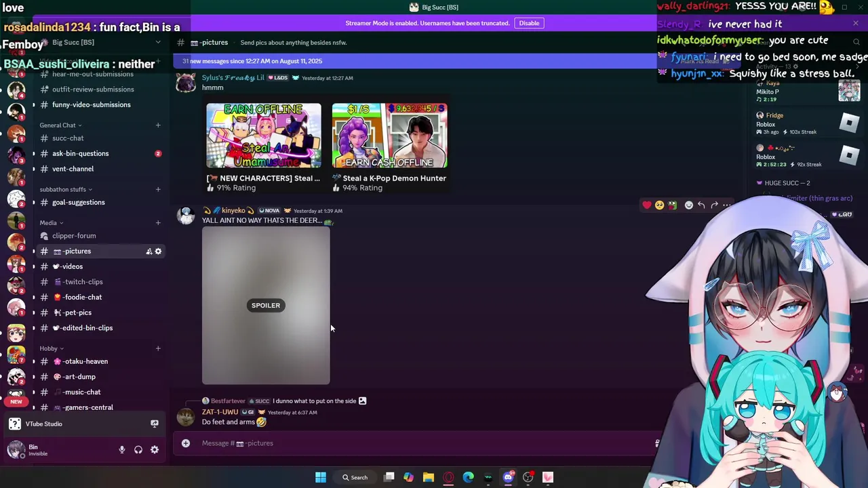Create a channel in the subbathon stuffs category
Screen dimensions: 868x488
[158, 189]
